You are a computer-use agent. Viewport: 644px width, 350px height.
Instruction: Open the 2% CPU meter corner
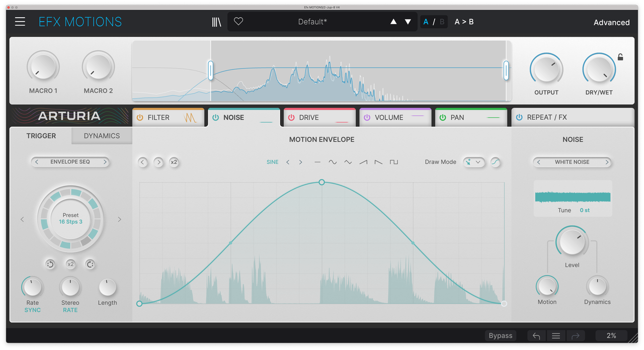click(611, 336)
